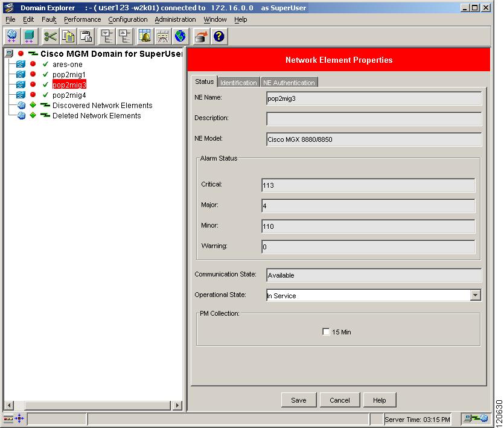Select ares-one in the domain tree
The height and width of the screenshot is (428, 504).
pyautogui.click(x=68, y=65)
